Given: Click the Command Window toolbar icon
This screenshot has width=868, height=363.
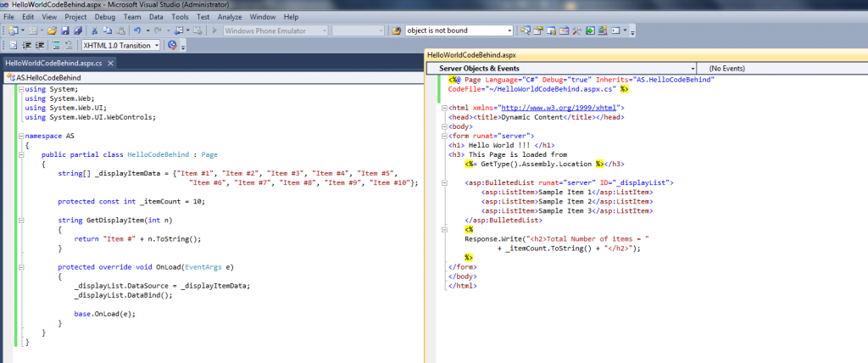Looking at the screenshot, I should coord(615,31).
